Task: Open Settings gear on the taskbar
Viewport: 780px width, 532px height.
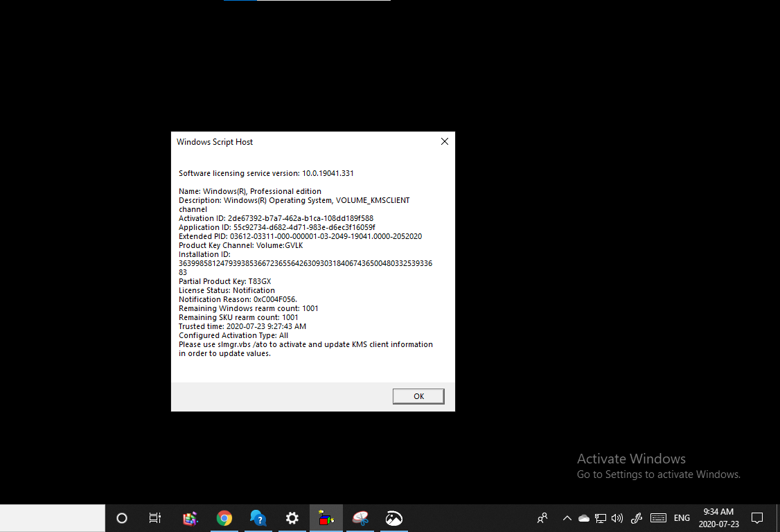Action: pos(292,519)
